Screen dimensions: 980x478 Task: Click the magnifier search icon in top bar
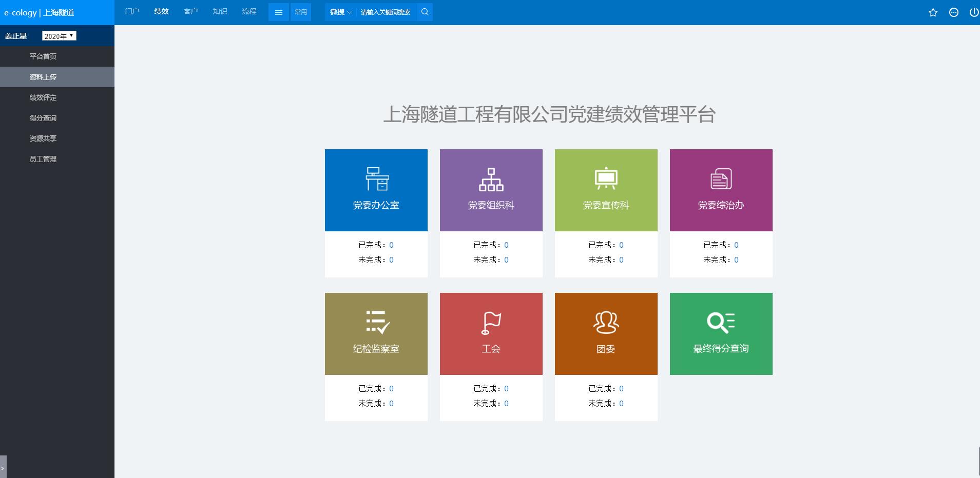pyautogui.click(x=425, y=12)
